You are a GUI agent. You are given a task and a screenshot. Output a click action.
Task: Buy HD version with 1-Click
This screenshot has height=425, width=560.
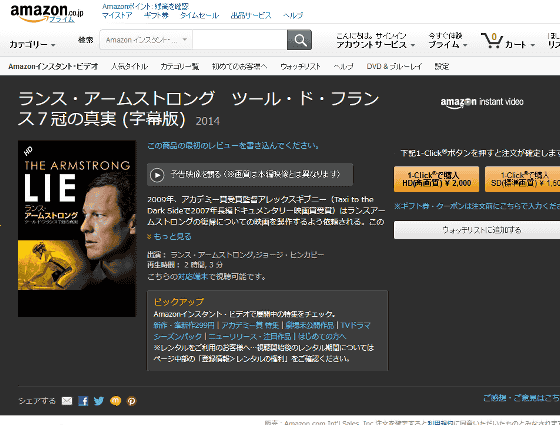[436, 179]
